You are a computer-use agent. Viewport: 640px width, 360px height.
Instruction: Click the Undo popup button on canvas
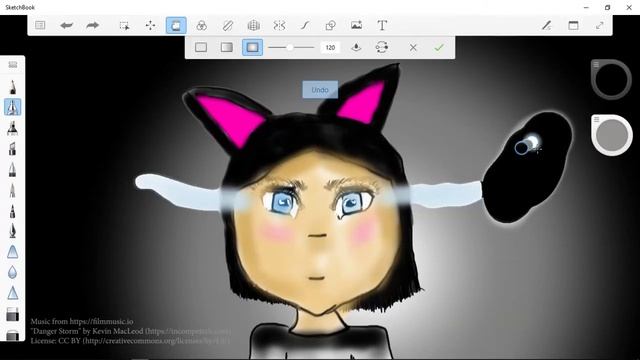320,89
